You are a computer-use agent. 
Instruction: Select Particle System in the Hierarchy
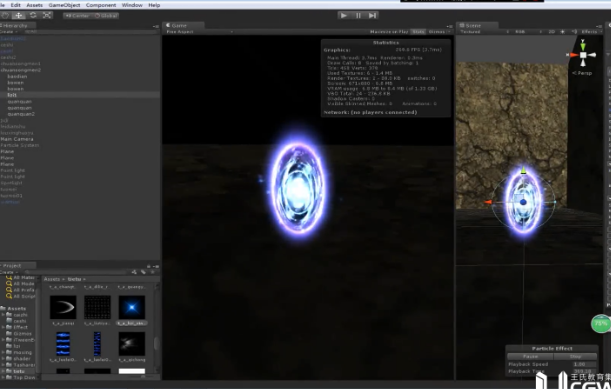click(x=19, y=145)
